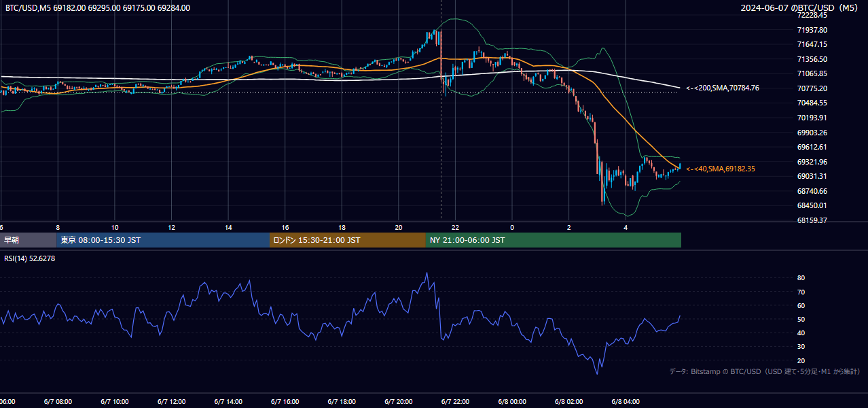Click price axis label 70484.55
Viewport: 868px width, 408px height.
[812, 103]
